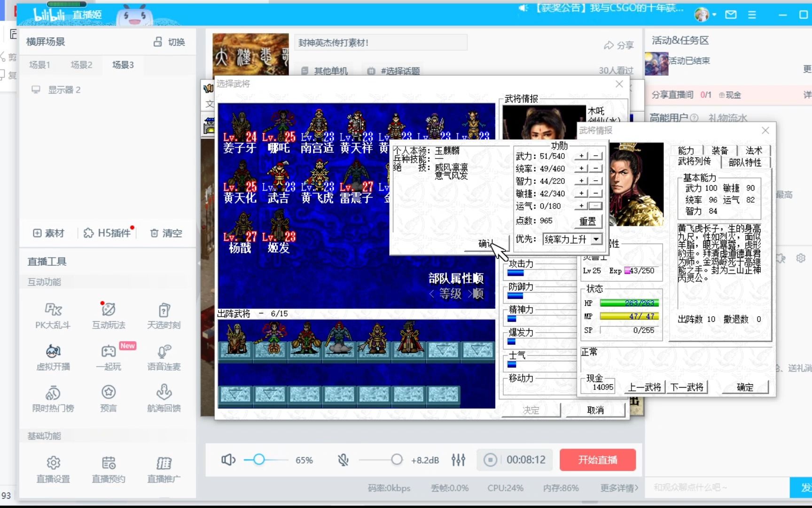This screenshot has width=812, height=508.
Task: Open 互动玩法 tool
Action: 109,315
